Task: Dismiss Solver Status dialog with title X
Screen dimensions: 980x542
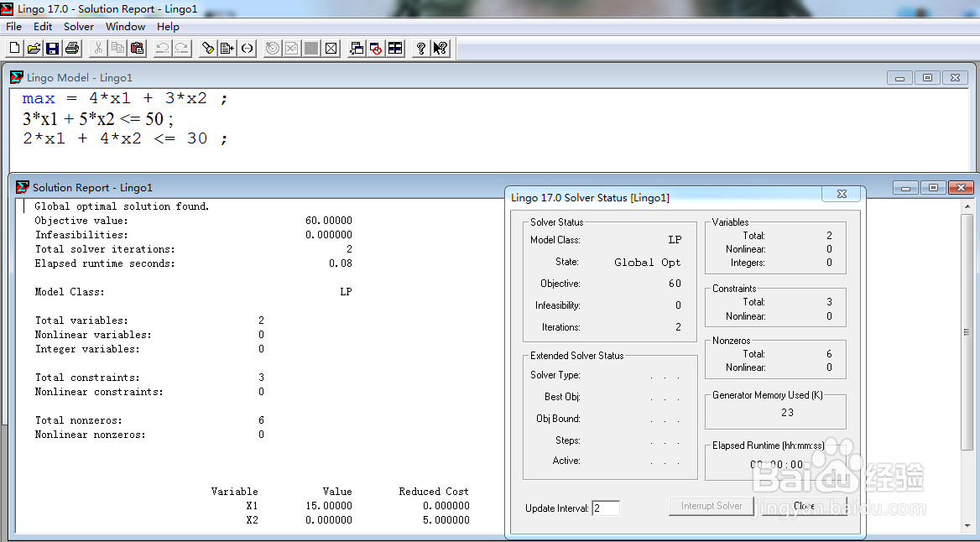Action: pos(842,195)
